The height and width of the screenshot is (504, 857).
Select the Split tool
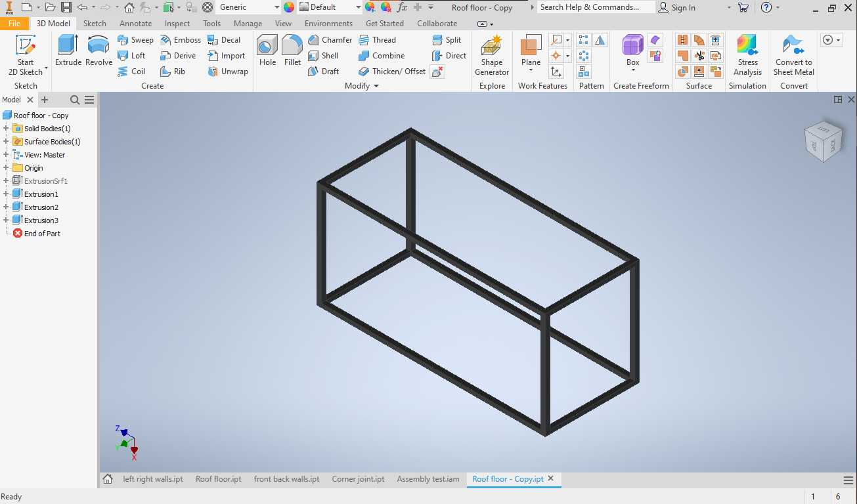click(447, 40)
